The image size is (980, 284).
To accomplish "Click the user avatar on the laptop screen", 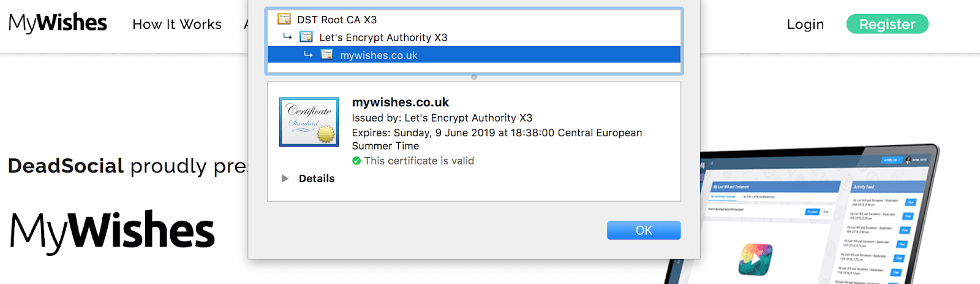I will 909,160.
